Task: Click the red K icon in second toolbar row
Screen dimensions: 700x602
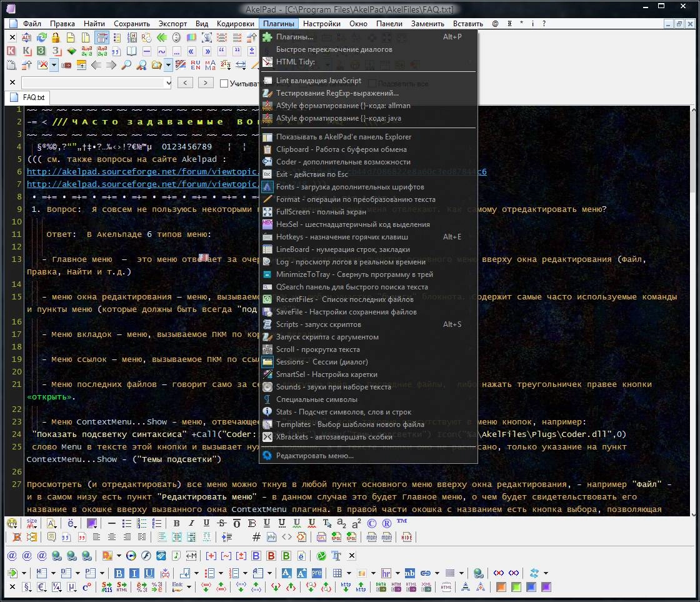Action: click(12, 51)
